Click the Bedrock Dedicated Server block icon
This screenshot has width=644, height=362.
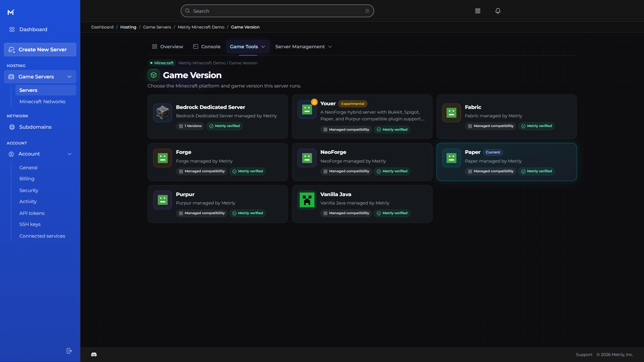coord(163,113)
